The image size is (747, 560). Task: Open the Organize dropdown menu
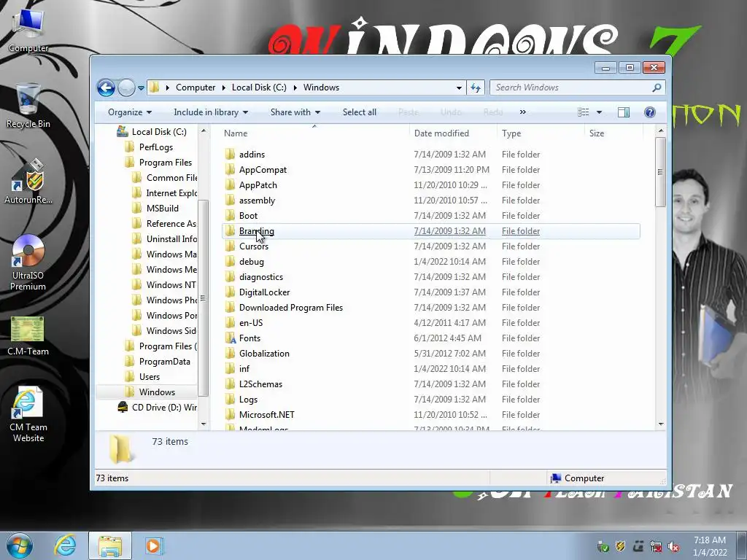click(130, 112)
